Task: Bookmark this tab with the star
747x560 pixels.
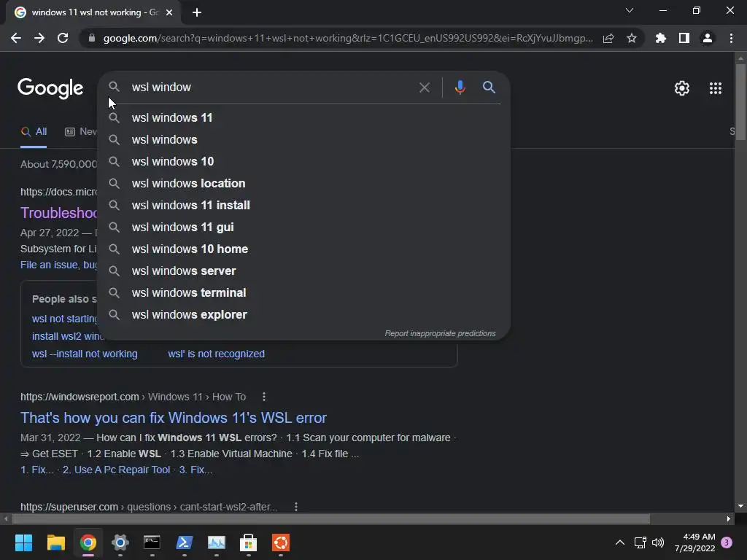Action: click(x=632, y=38)
